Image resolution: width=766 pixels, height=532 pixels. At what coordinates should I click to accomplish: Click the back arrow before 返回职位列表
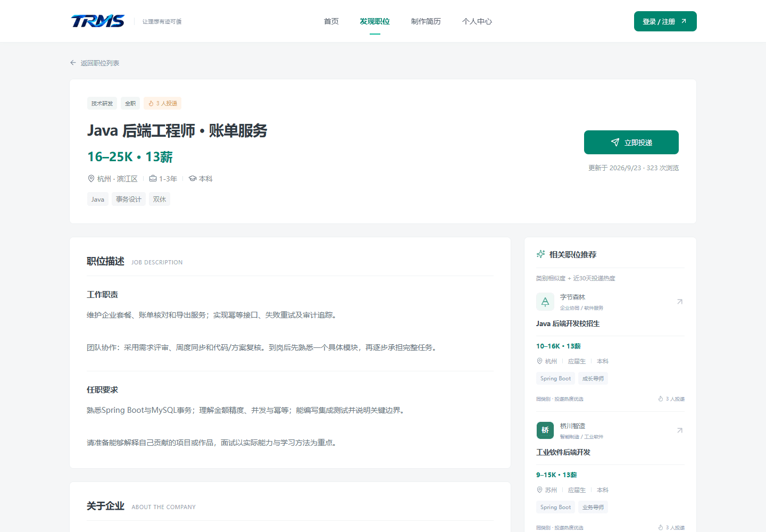[73, 63]
